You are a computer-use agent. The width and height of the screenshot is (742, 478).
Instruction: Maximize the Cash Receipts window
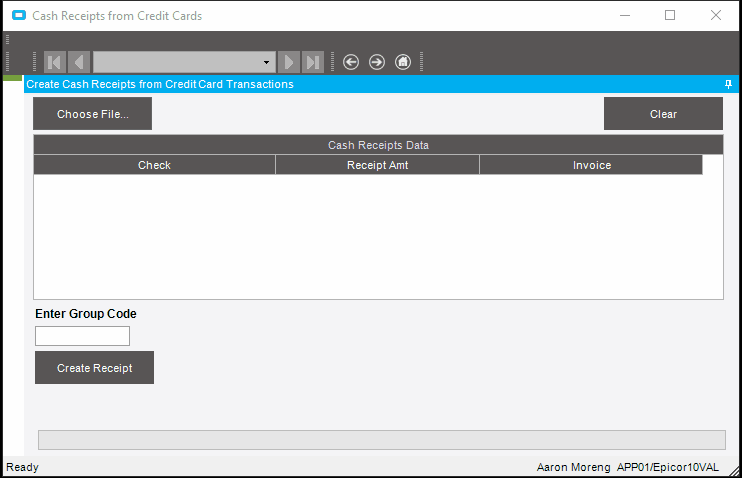[670, 15]
